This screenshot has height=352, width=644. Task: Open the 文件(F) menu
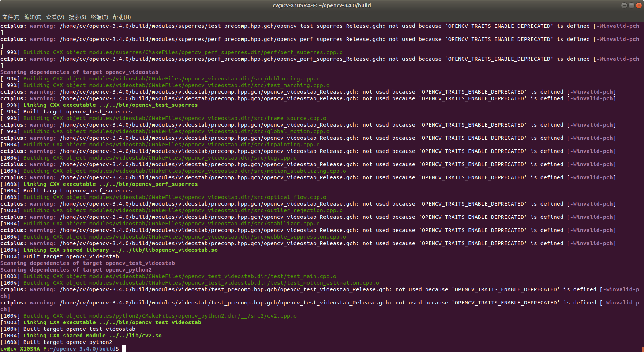pos(11,17)
